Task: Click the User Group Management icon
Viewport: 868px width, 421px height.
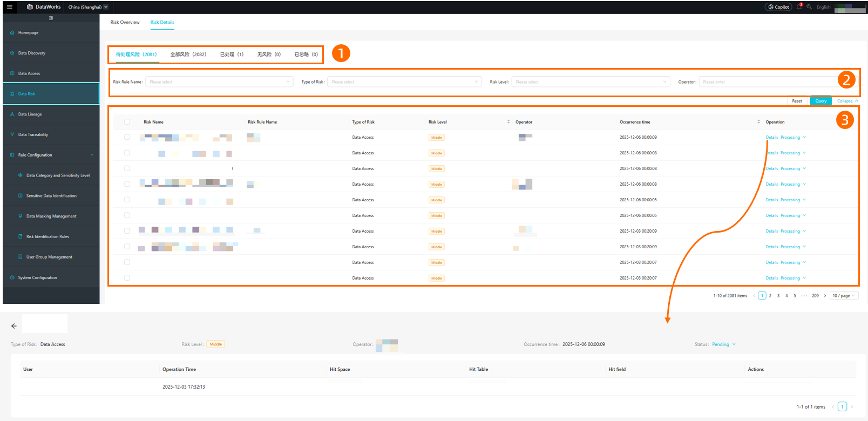Action: (21, 257)
